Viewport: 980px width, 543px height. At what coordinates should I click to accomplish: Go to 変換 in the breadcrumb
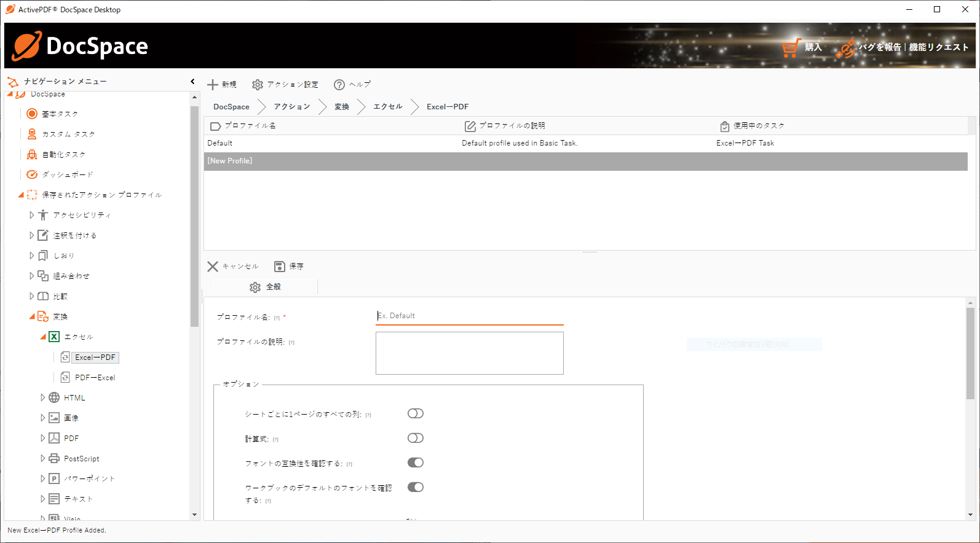click(342, 107)
